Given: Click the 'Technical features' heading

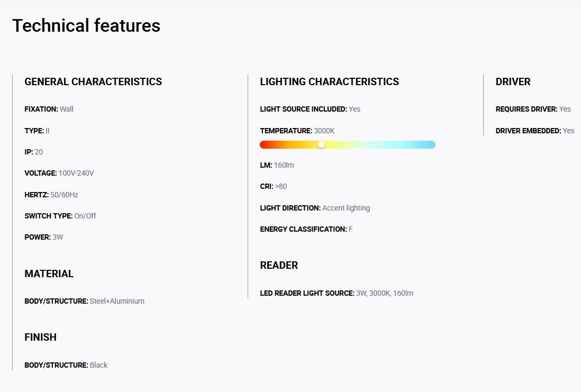Looking at the screenshot, I should [86, 25].
